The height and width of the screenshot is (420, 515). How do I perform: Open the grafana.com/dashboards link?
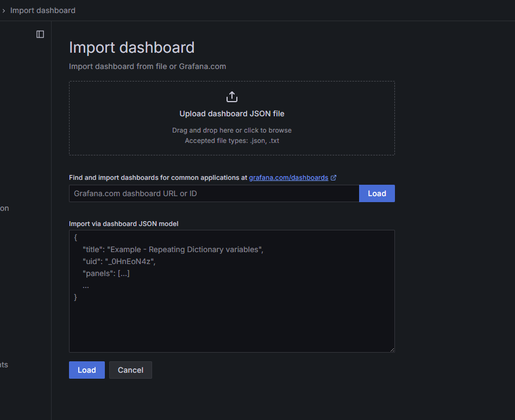(x=288, y=178)
